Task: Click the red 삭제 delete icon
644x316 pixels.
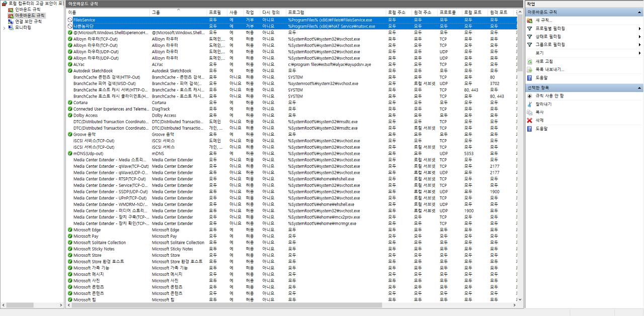Action: pyautogui.click(x=529, y=120)
